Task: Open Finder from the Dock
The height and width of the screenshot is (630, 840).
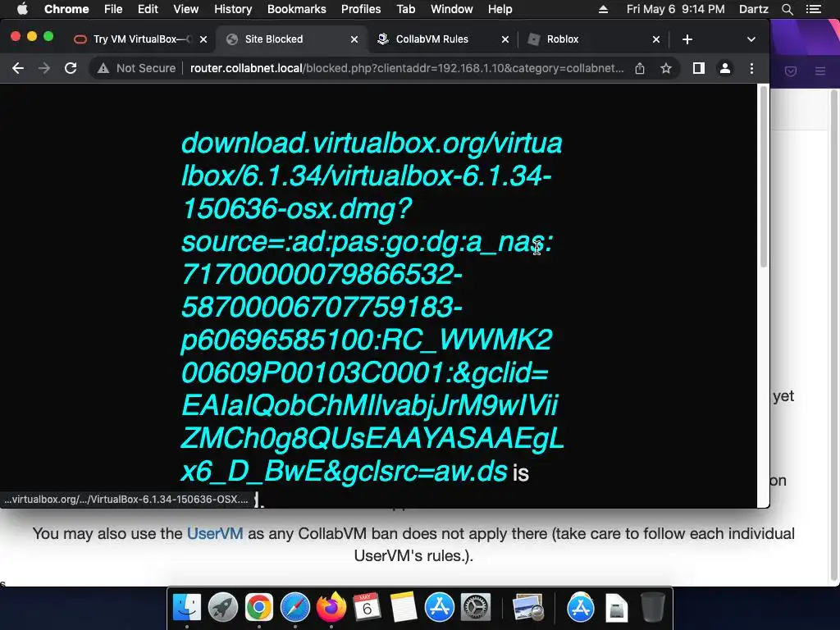Action: 187,608
